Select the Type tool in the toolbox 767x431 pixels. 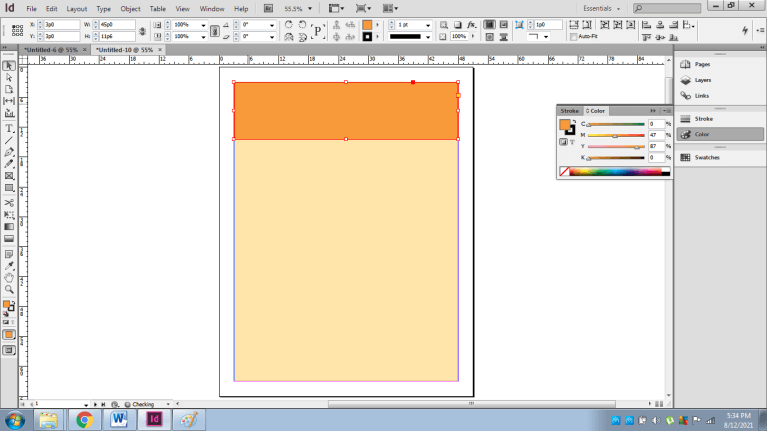point(9,129)
